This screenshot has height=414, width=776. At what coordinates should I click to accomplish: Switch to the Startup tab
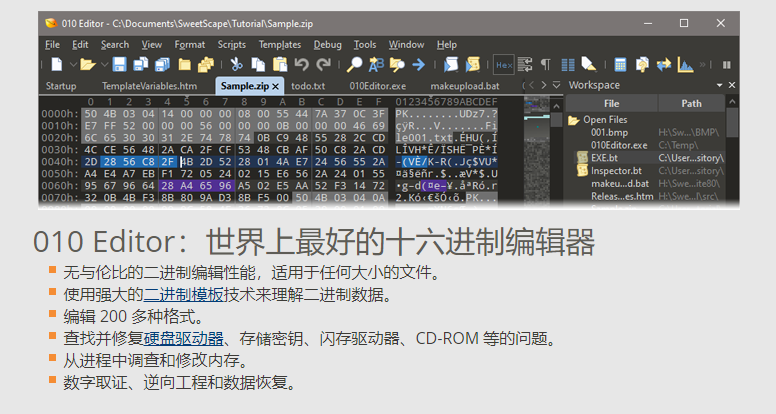pos(61,86)
